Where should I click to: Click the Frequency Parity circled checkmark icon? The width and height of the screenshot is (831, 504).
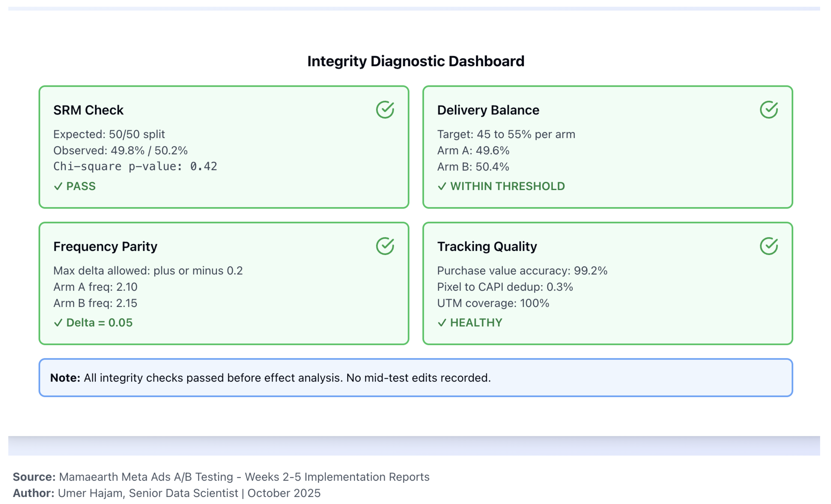385,246
